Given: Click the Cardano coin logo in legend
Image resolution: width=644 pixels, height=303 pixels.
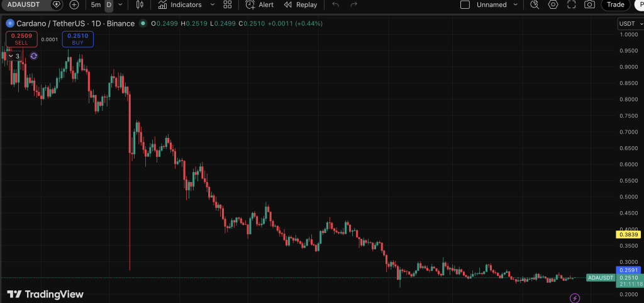Looking at the screenshot, I should point(9,23).
